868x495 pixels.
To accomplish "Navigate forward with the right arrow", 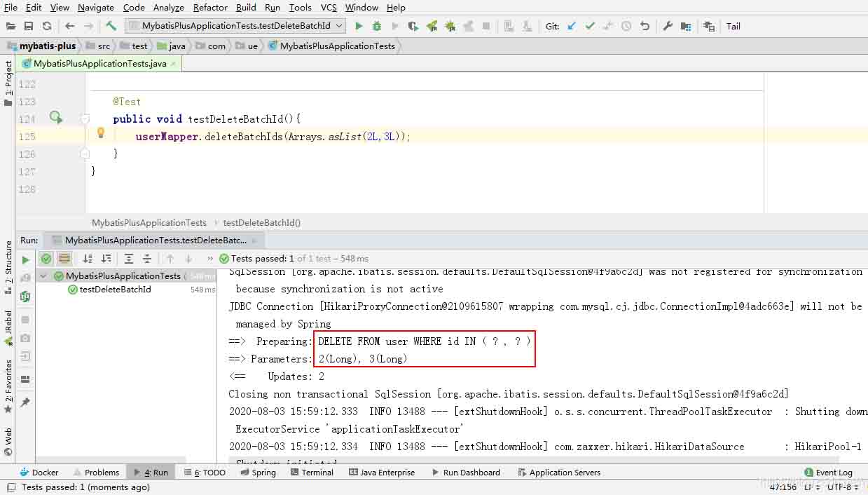I will point(88,26).
